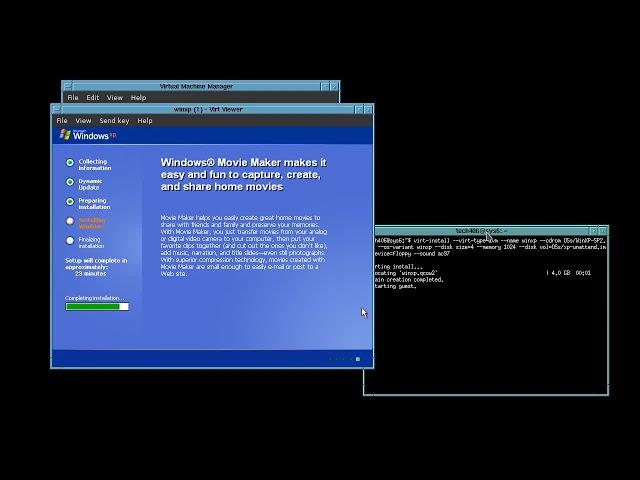
Task: Click the terminal window title bar
Action: (x=482, y=231)
